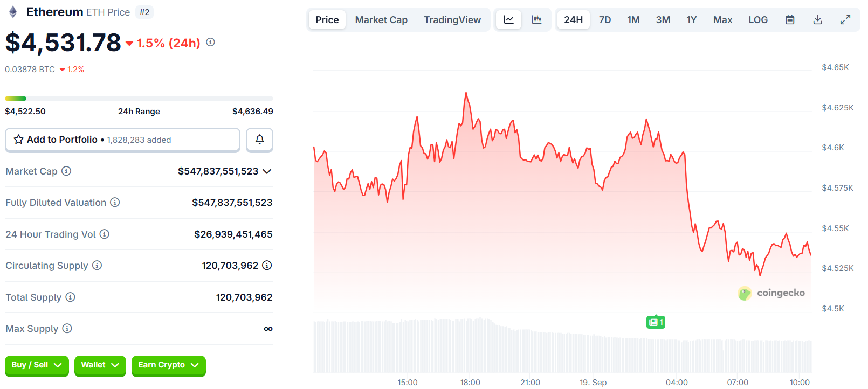The height and width of the screenshot is (389, 868).
Task: Select the 1Y time range
Action: [692, 20]
